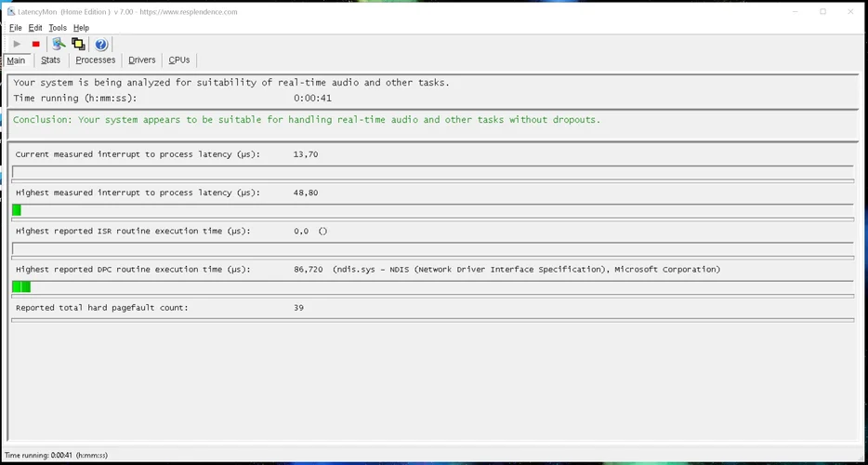Screen dimensions: 868x465
Task: Click the 86,720 DPC execution time value
Action: click(x=309, y=270)
